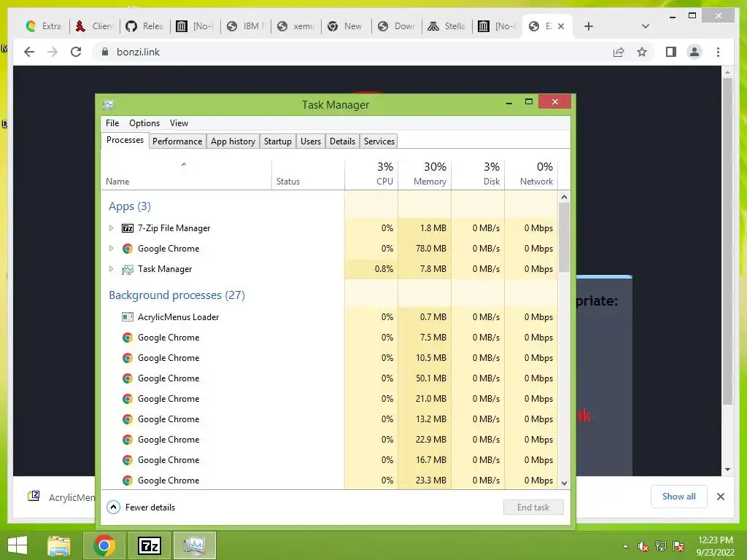Screen dimensions: 747x560
Task: Switch to Chrome on the taskbar
Action: (104, 545)
